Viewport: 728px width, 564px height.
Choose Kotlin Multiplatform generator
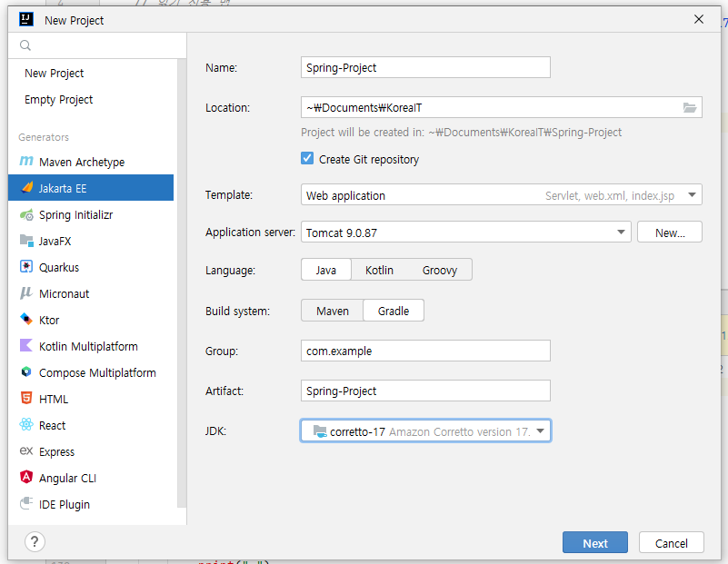point(91,346)
